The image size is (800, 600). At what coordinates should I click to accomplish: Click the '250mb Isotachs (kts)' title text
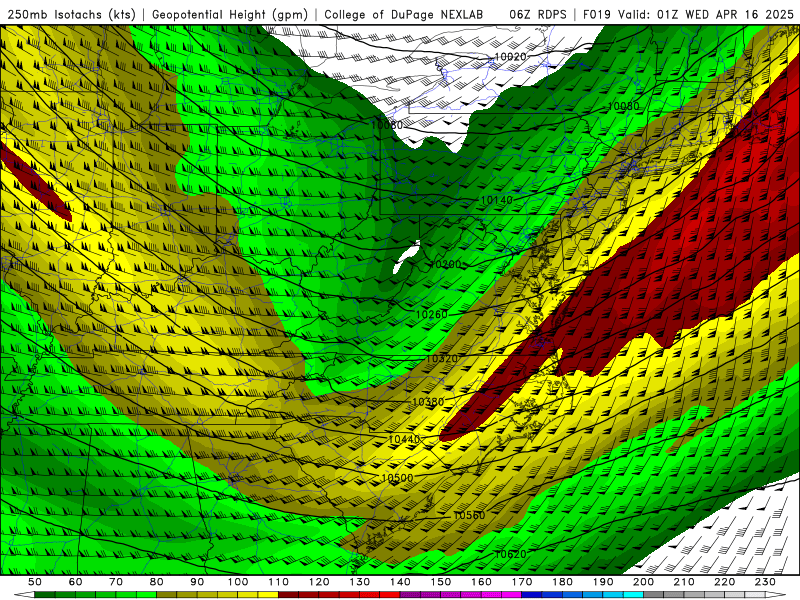[72, 15]
